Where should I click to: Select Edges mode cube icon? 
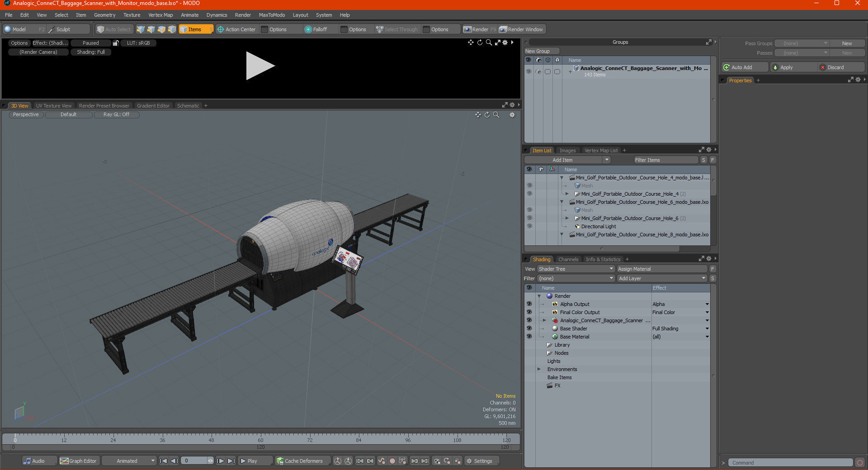pyautogui.click(x=151, y=29)
